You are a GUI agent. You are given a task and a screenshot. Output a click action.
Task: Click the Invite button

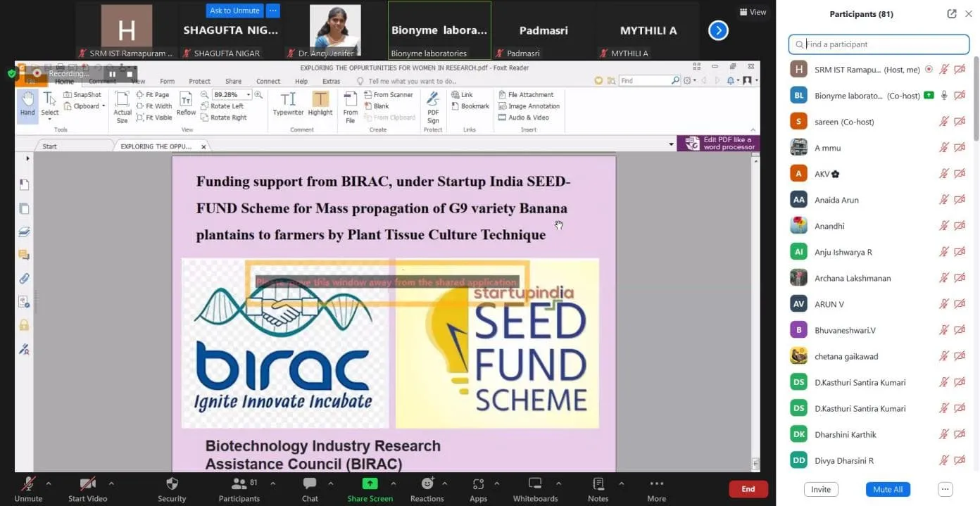pos(821,489)
